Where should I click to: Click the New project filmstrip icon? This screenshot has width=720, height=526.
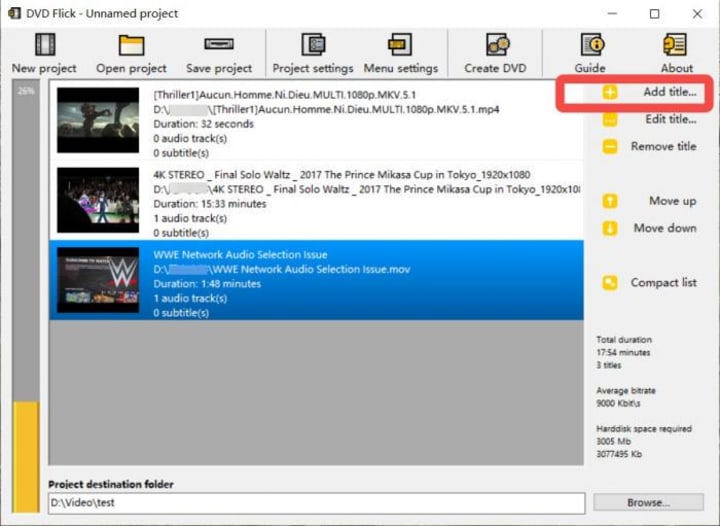tap(45, 45)
